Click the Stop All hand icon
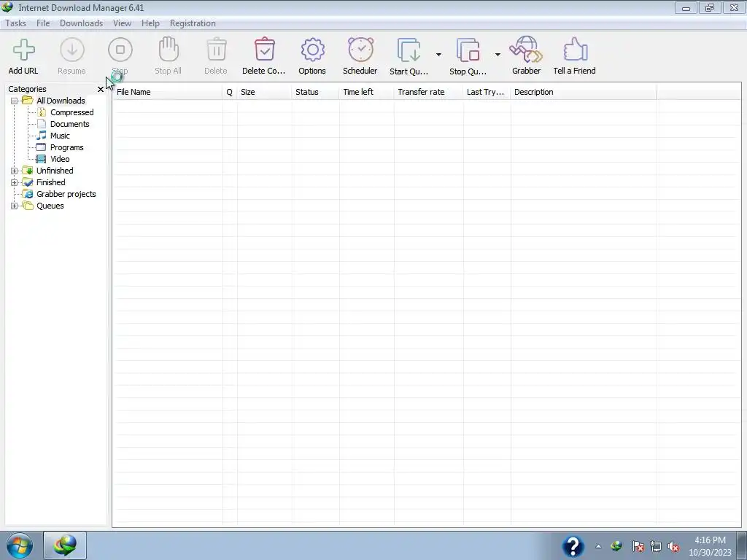Viewport: 747px width, 560px height. pos(169,49)
